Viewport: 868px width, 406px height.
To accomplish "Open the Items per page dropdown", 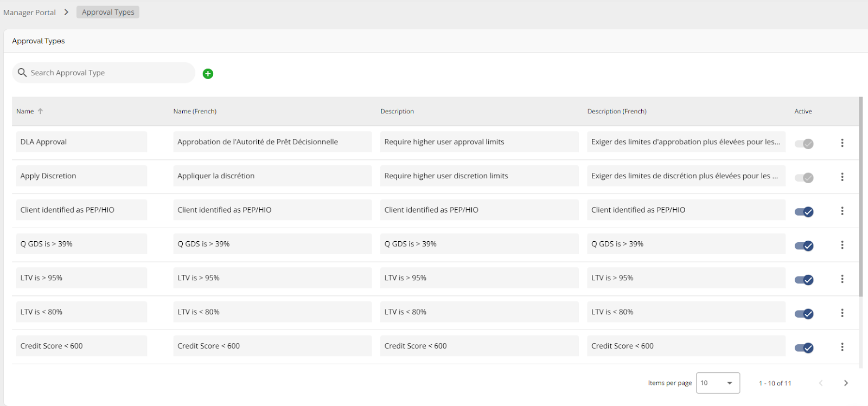I will point(717,383).
